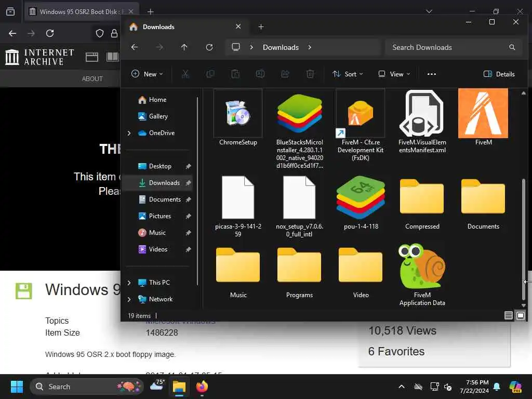Viewport: 532px width, 399px height.
Task: Click chevron after Downloads in address bar
Action: [310, 47]
